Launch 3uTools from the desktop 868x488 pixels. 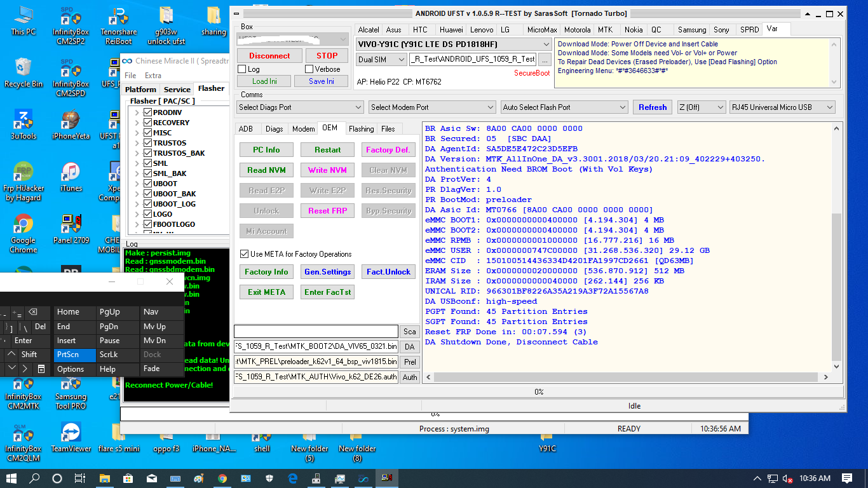click(24, 125)
